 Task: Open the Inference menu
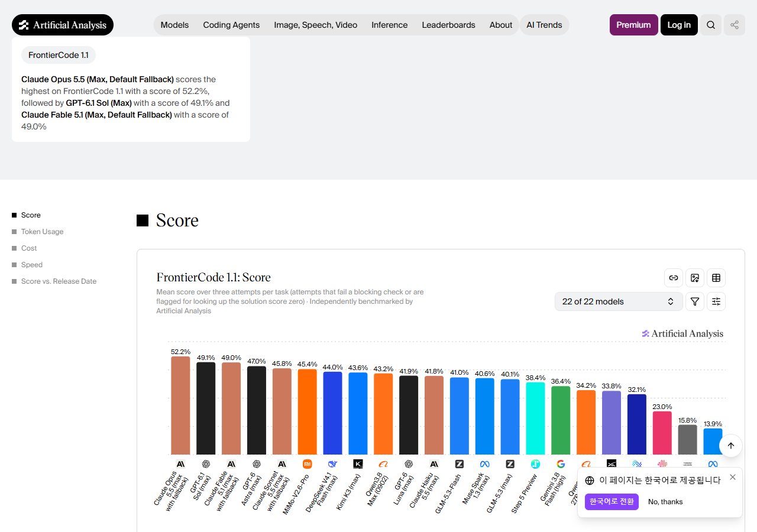coord(389,25)
